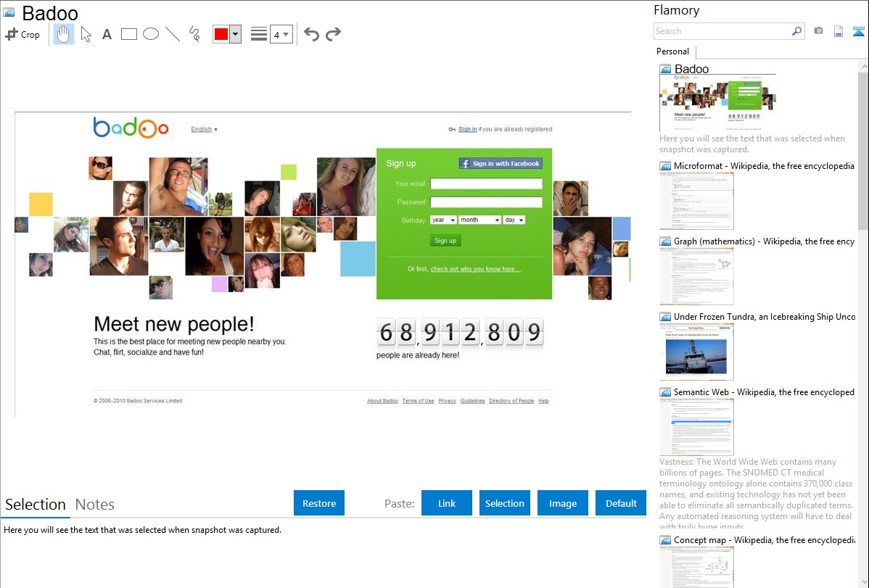Click the Paste Selection button

point(505,503)
